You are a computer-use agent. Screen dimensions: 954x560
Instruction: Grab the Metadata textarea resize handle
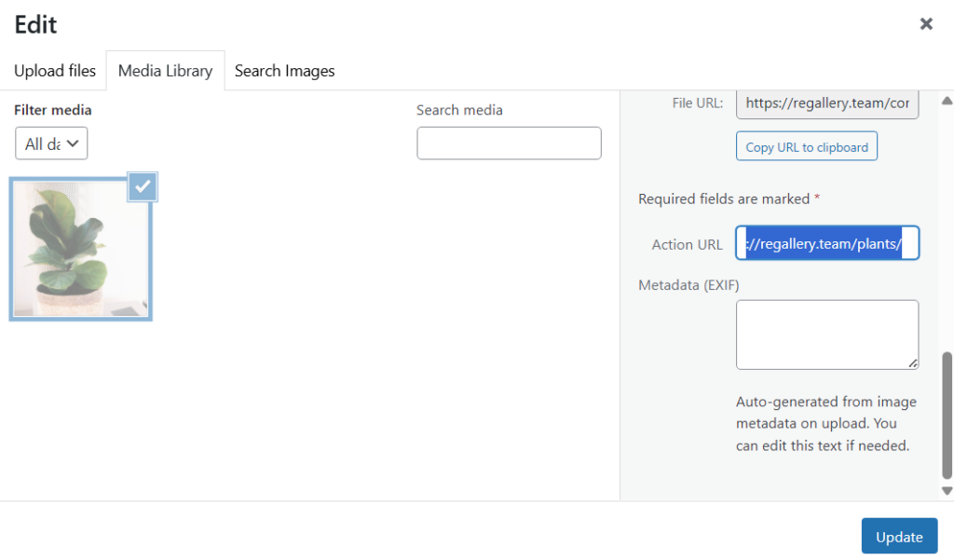point(913,363)
